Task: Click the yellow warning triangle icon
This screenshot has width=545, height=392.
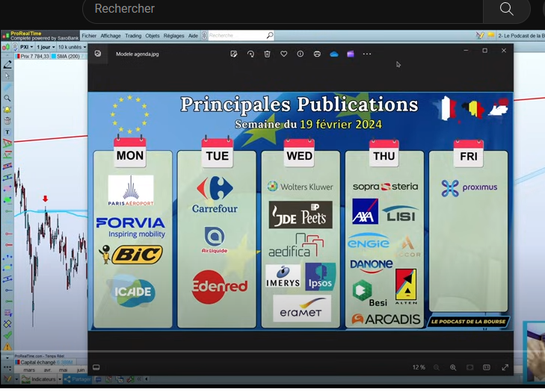Action: point(7,346)
